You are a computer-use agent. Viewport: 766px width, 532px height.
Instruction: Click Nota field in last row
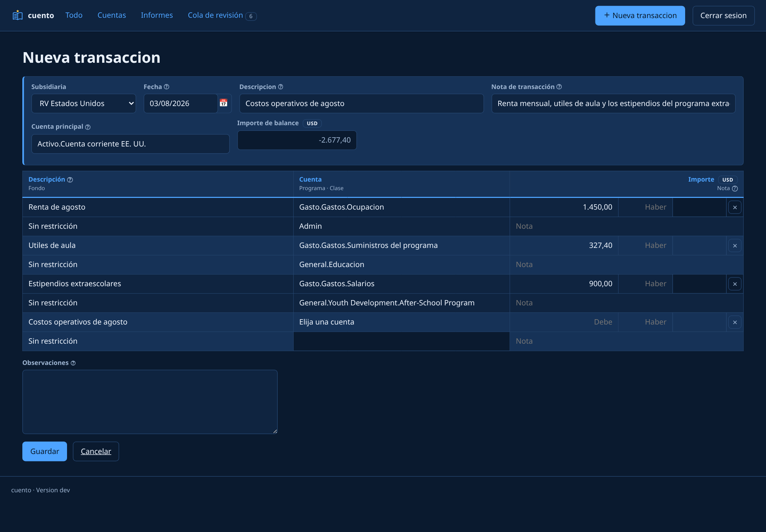[x=626, y=341]
